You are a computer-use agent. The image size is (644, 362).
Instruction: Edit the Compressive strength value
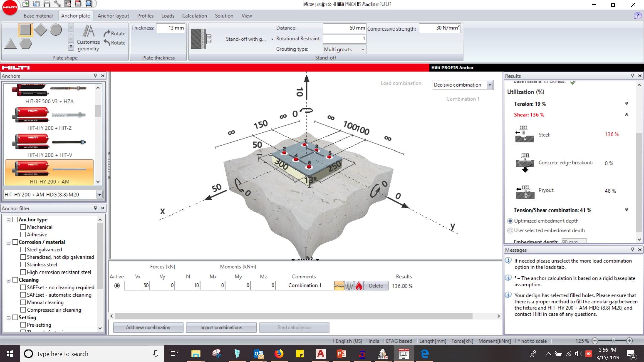tap(440, 28)
